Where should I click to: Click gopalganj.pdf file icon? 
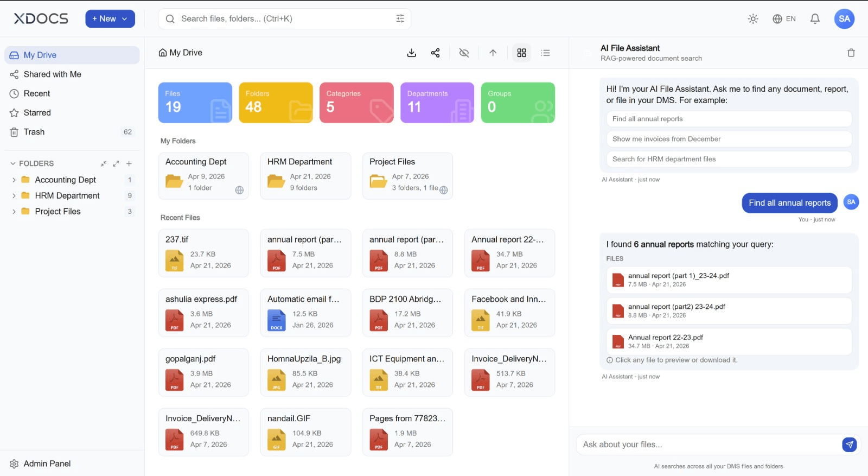click(x=174, y=380)
